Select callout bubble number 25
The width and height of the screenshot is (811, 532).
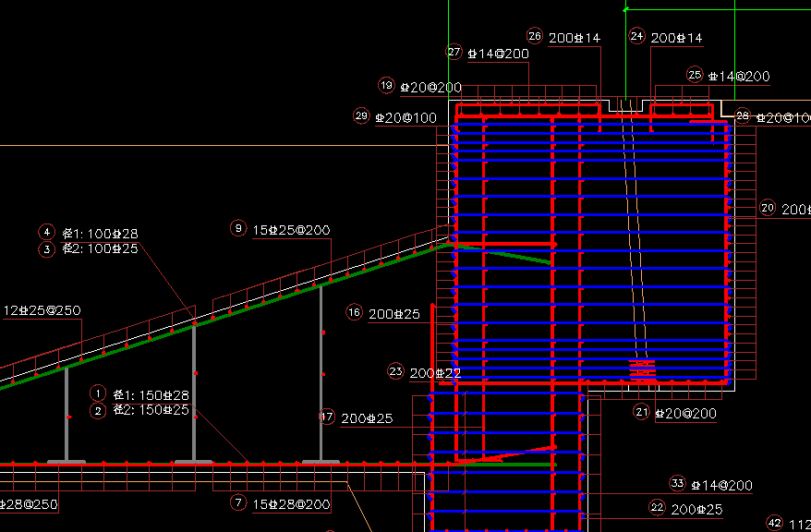point(695,75)
